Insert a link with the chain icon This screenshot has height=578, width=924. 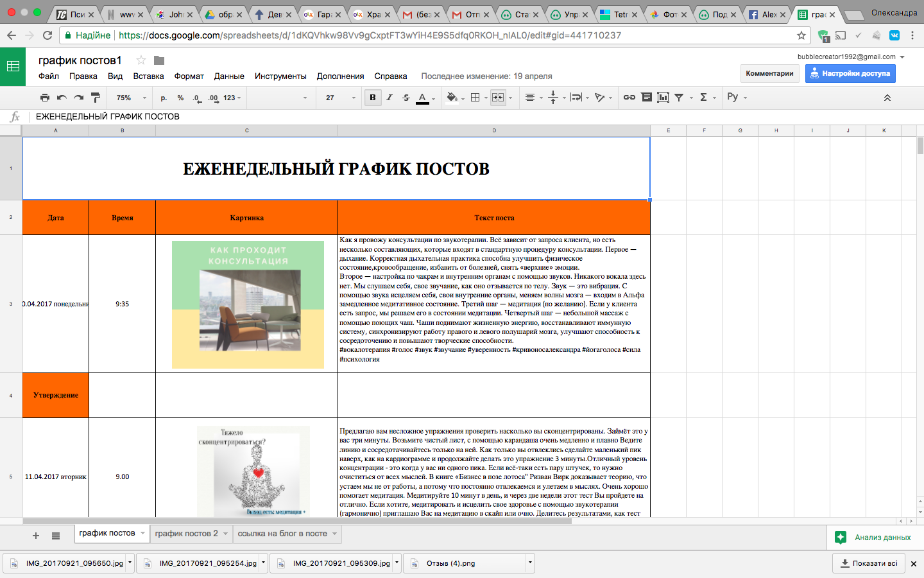tap(629, 98)
